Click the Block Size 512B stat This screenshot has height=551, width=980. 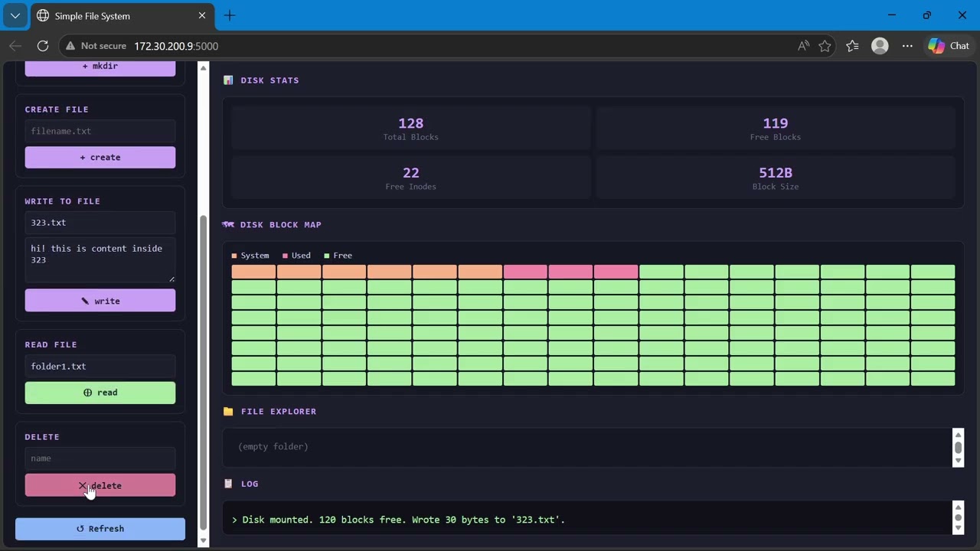click(x=776, y=178)
